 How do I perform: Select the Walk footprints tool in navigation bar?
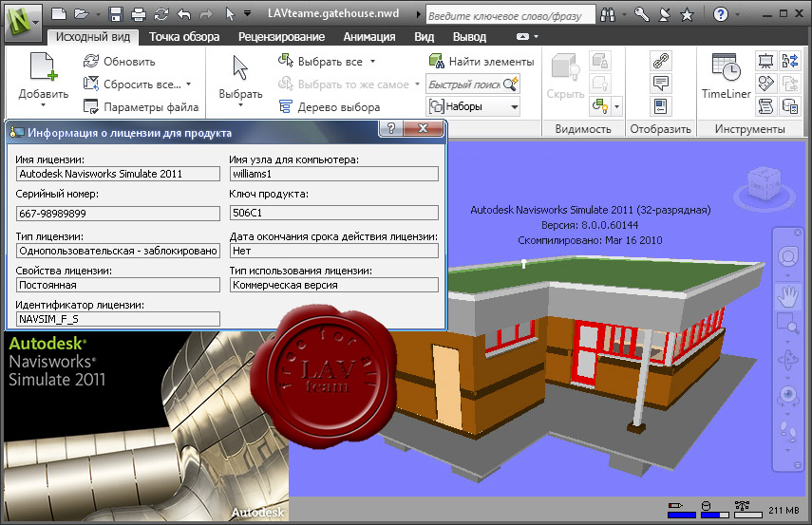[787, 432]
